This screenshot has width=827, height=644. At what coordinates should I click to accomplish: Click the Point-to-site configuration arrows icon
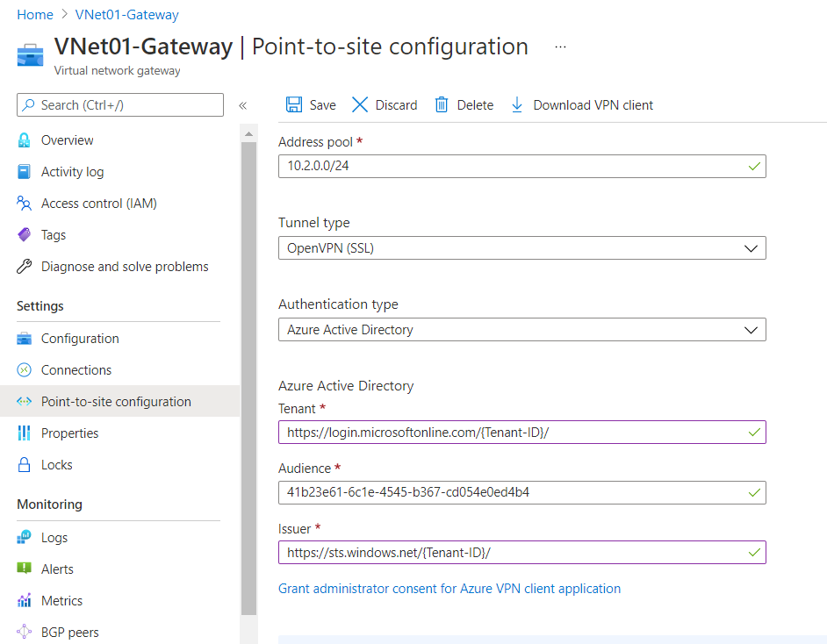(x=25, y=402)
